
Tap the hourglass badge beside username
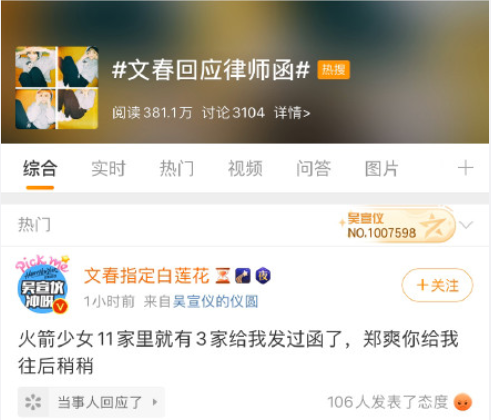click(x=223, y=276)
